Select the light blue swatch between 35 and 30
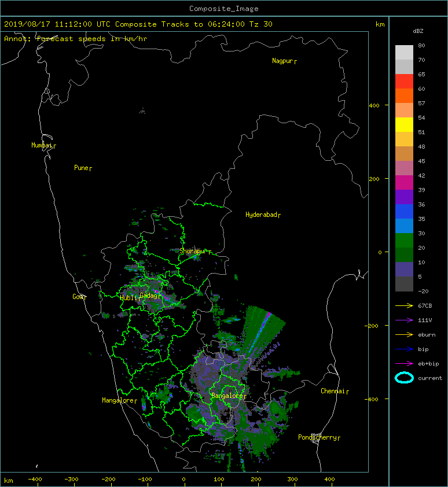Screen dimensions: 448x487 404,226
